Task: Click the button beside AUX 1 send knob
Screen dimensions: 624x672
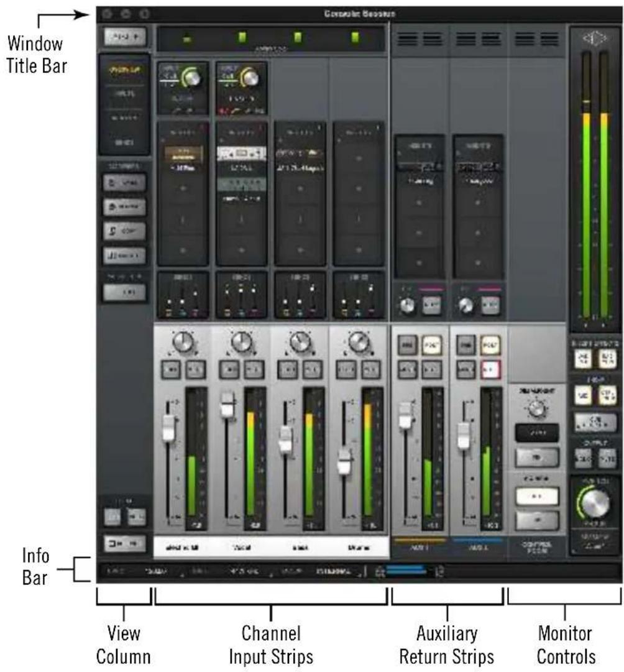Action: 431,305
